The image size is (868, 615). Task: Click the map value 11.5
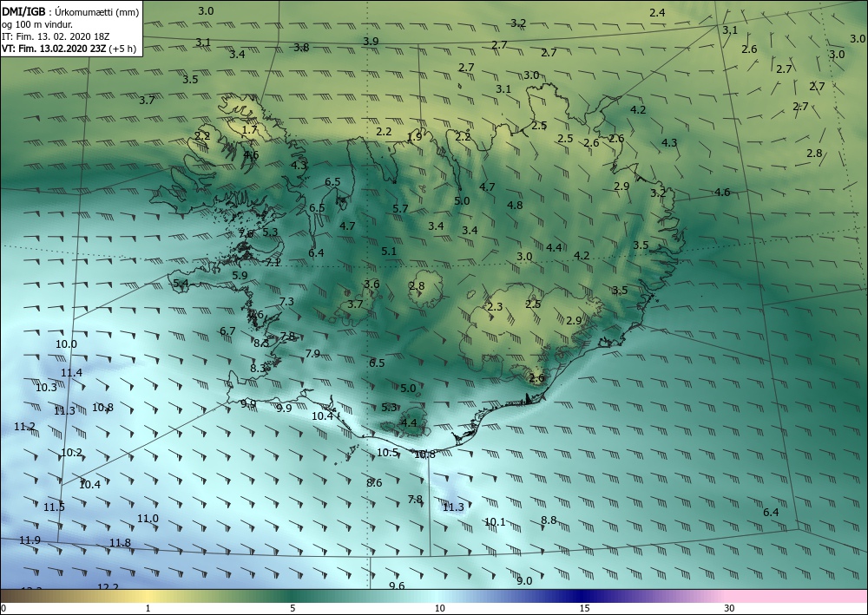[54, 507]
